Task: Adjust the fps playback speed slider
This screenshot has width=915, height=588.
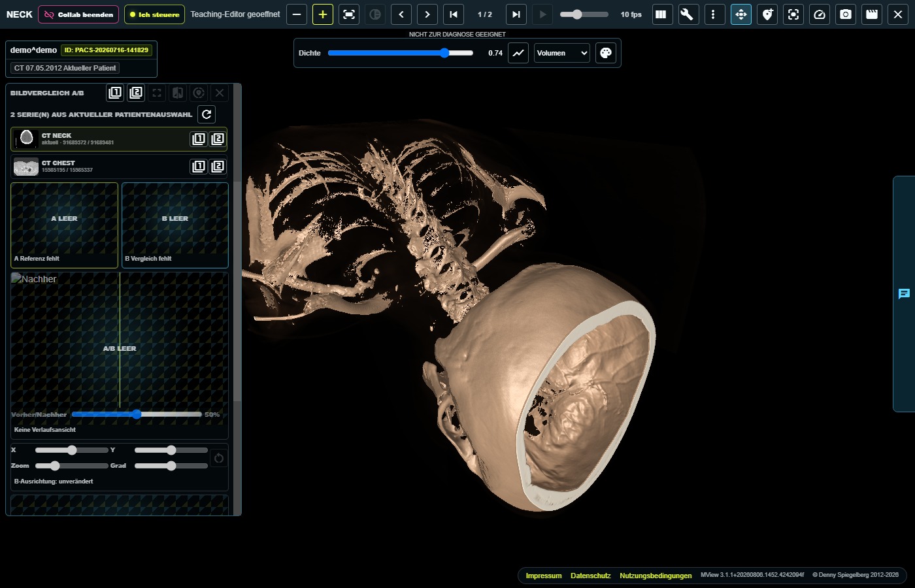Action: 584,14
